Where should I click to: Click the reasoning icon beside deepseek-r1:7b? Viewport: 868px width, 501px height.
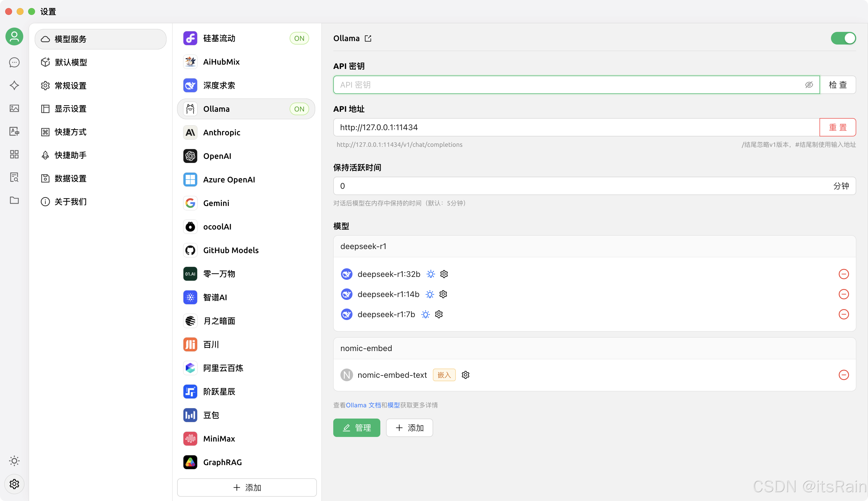tap(426, 314)
